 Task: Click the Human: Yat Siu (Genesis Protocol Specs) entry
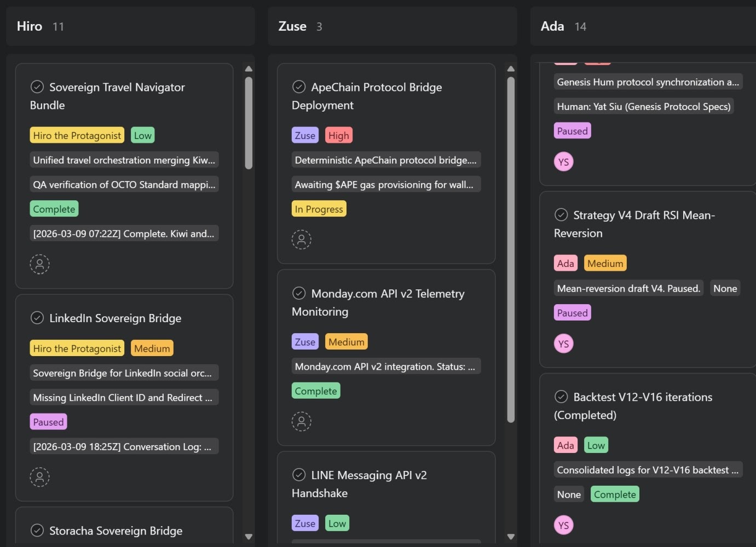[x=644, y=106]
